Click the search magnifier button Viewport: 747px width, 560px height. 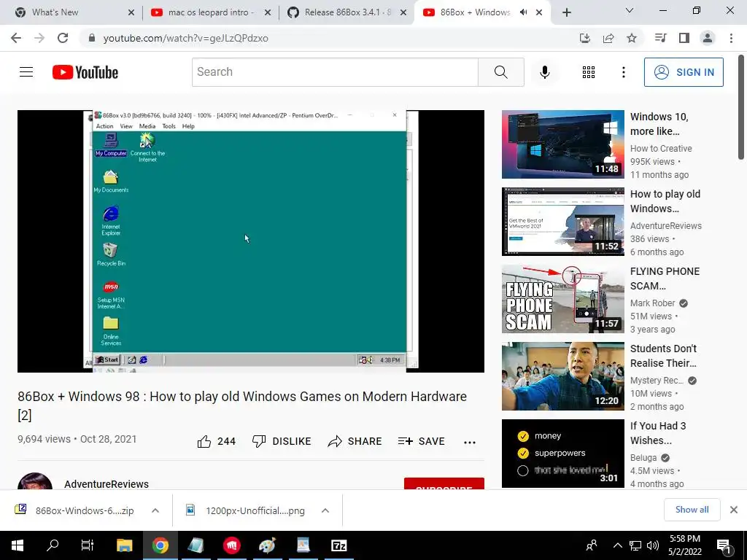tap(500, 72)
